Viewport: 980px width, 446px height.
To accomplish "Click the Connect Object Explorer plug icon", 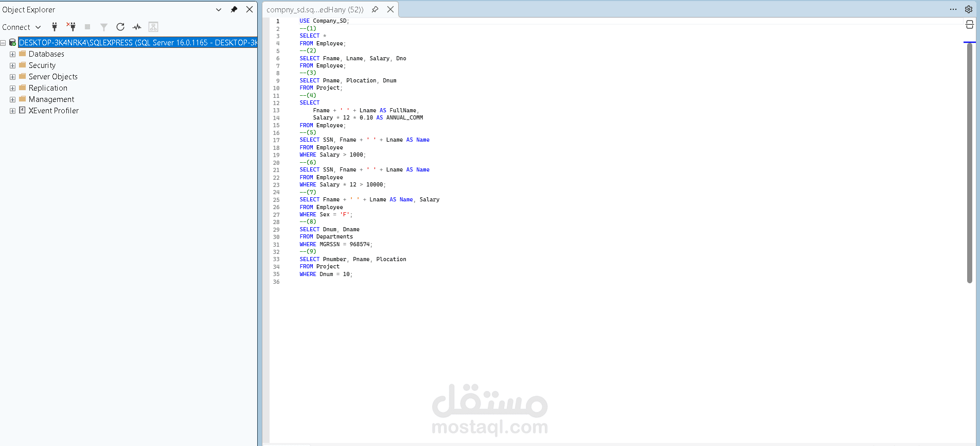I will 55,27.
